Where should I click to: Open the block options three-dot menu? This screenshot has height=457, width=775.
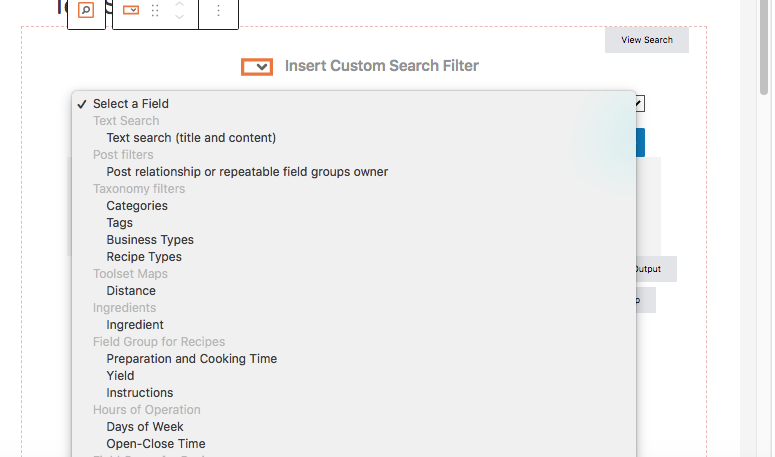(218, 11)
